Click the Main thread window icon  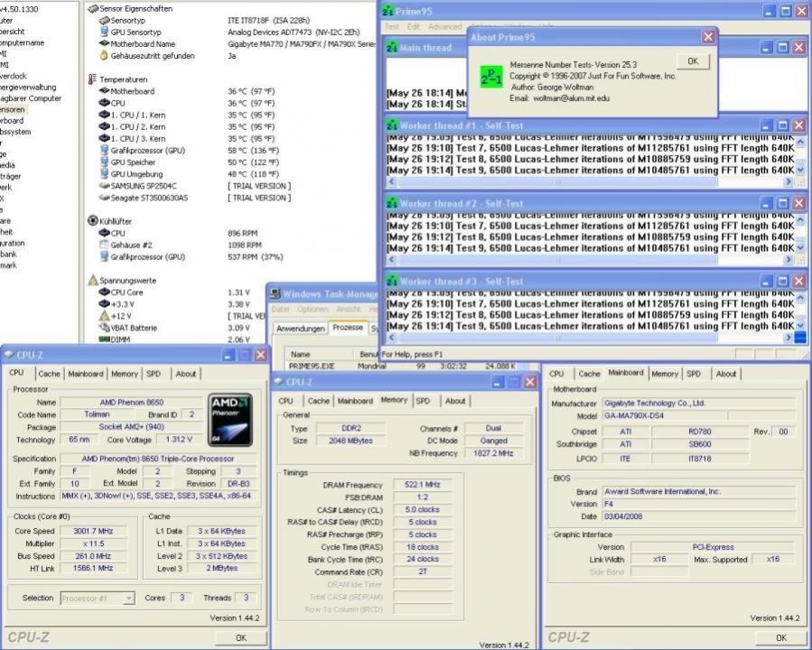(x=392, y=48)
